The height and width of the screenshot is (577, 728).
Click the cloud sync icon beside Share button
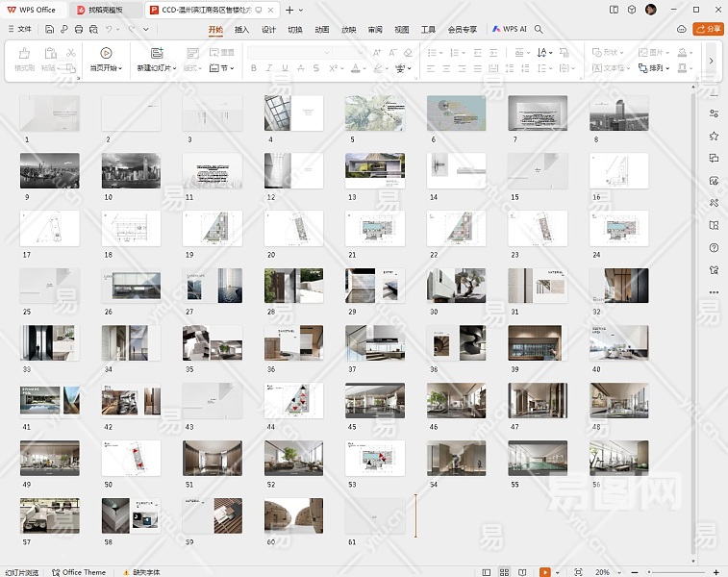click(682, 29)
